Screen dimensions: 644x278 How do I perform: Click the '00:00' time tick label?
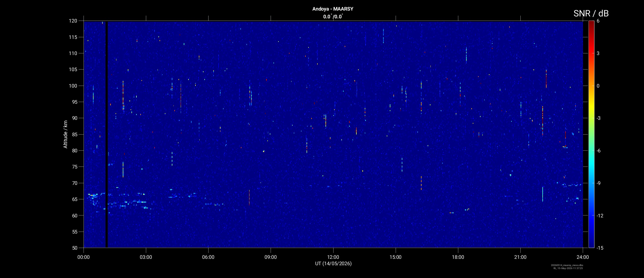tap(84, 257)
